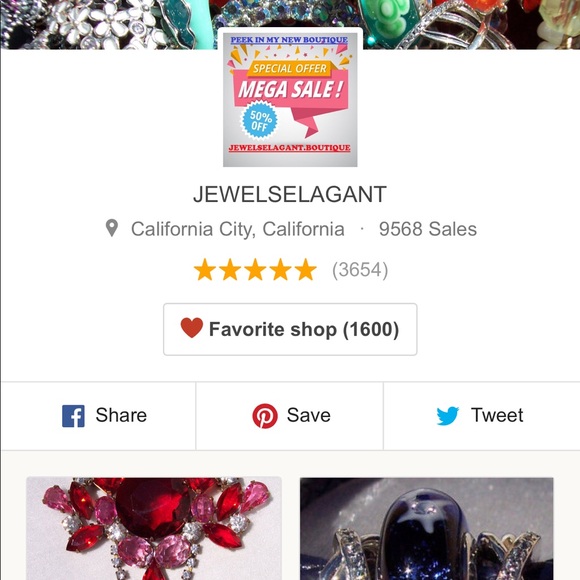
Task: Select the Save to Pinterest button
Action: tap(290, 416)
